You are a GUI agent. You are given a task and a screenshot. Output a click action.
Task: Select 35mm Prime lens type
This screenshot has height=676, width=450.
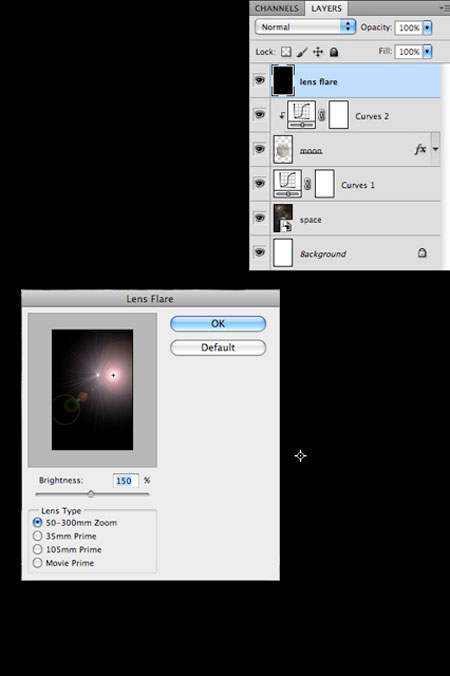click(x=38, y=536)
